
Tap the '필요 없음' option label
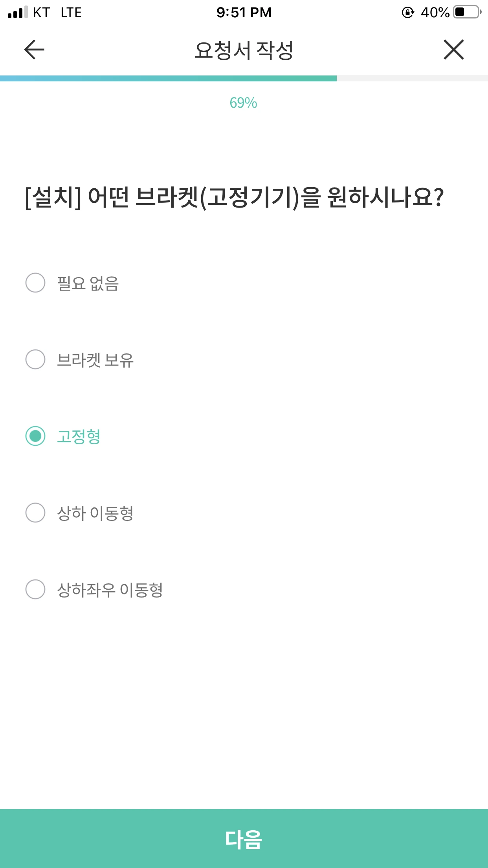88,283
